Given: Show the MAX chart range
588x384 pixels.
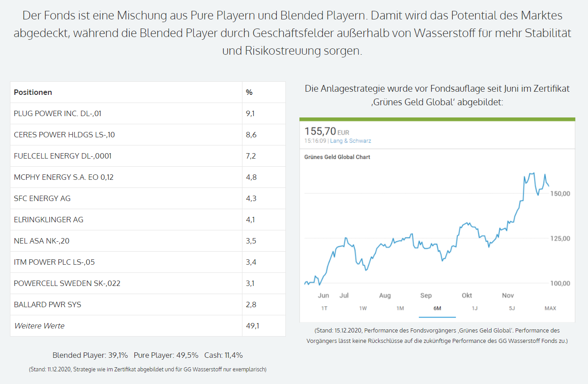Looking at the screenshot, I should pos(550,308).
